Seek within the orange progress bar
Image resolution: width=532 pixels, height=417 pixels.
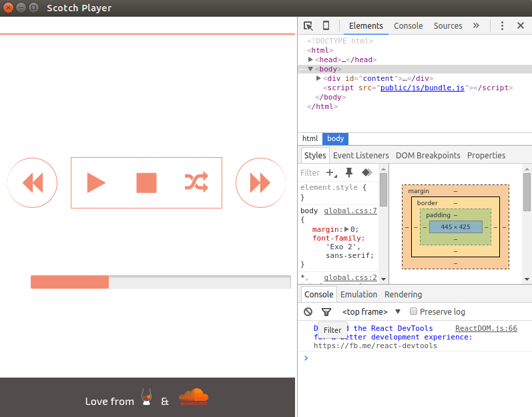[x=160, y=282]
